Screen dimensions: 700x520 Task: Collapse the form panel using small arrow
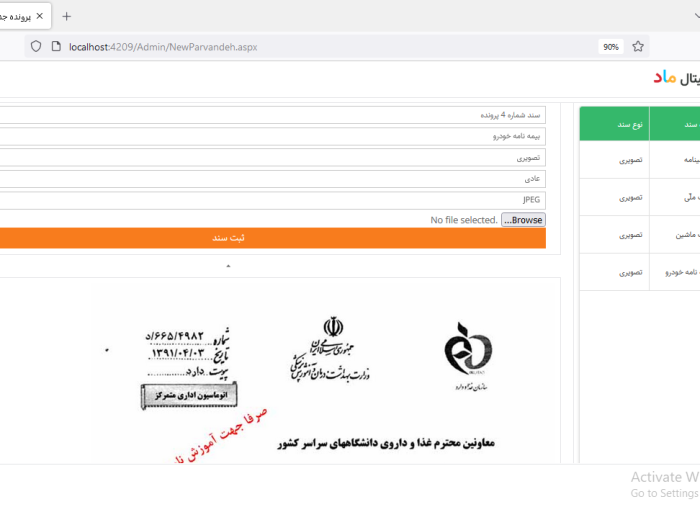click(x=228, y=266)
